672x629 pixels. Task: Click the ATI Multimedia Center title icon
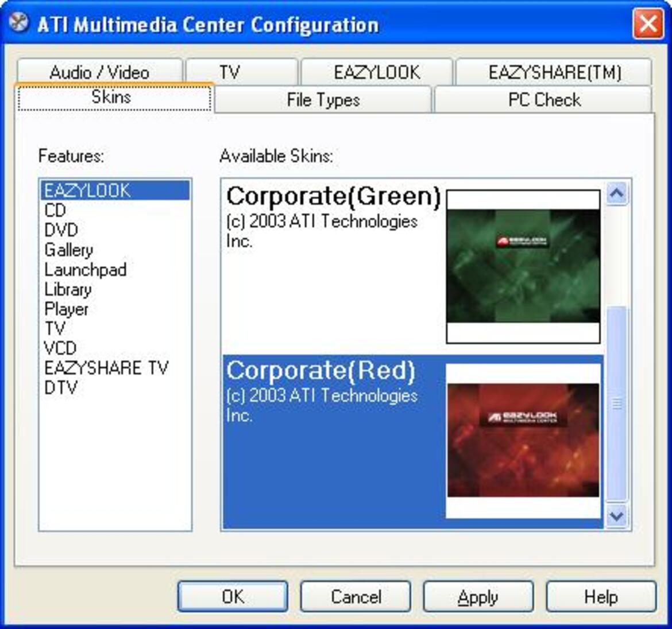(x=18, y=22)
